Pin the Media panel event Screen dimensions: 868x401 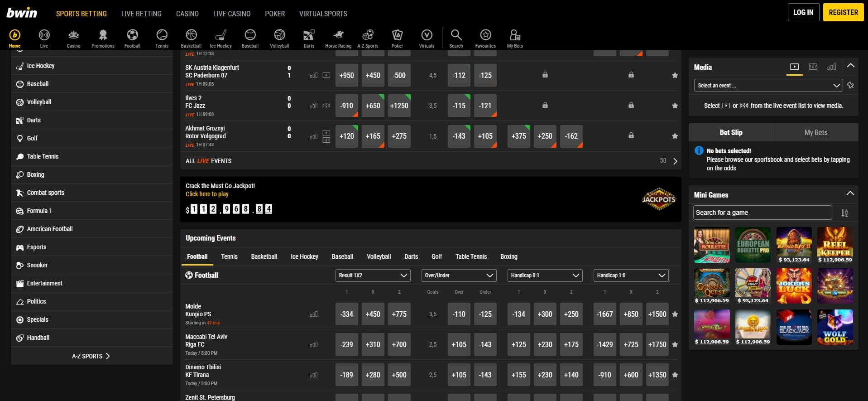851,85
